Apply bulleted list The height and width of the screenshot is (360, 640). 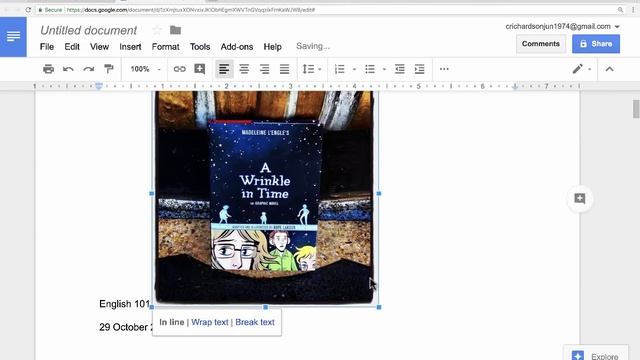[370, 69]
